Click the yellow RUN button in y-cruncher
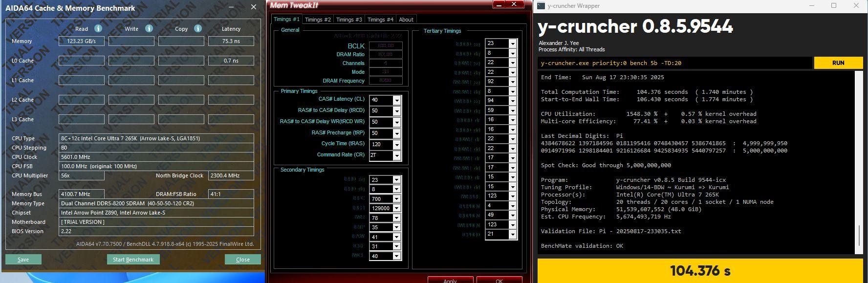 tap(838, 63)
